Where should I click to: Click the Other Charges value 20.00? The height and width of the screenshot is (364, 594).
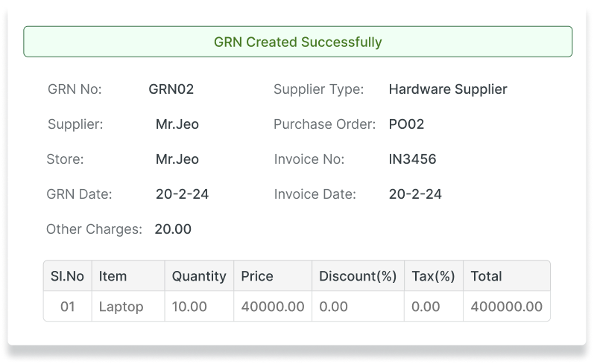point(173,229)
